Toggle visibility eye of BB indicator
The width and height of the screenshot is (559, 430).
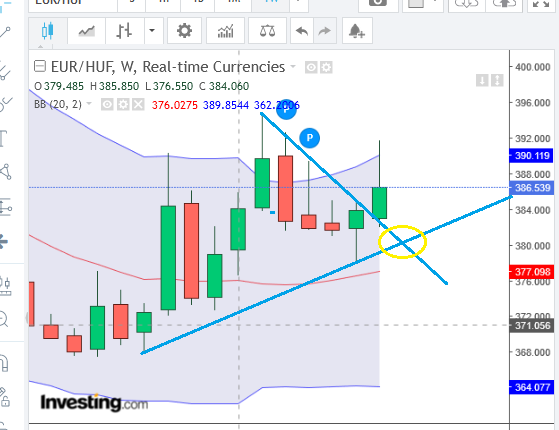(x=107, y=105)
